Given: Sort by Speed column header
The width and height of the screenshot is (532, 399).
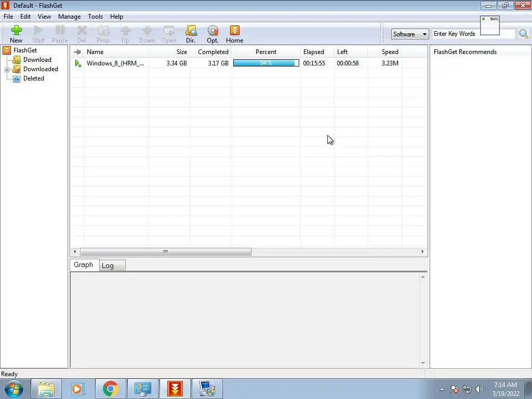Looking at the screenshot, I should pyautogui.click(x=385, y=52).
